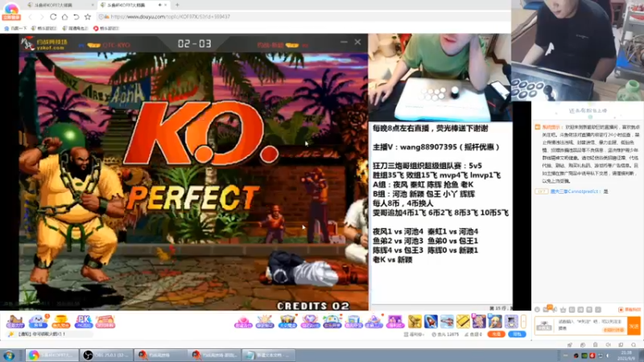
Task: Click the browser forward arrow
Action: pyautogui.click(x=41, y=17)
